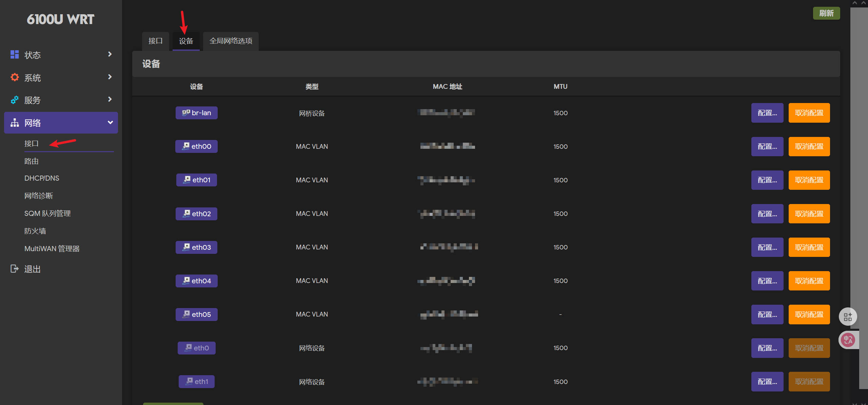
Task: Click the Services cogs icon
Action: [15, 100]
